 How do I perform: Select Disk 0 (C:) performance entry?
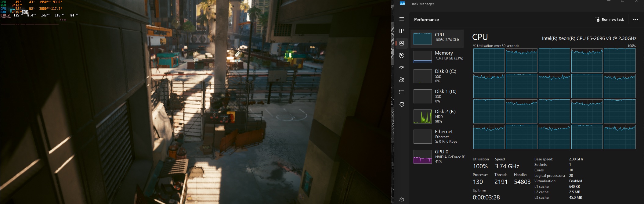pos(437,76)
